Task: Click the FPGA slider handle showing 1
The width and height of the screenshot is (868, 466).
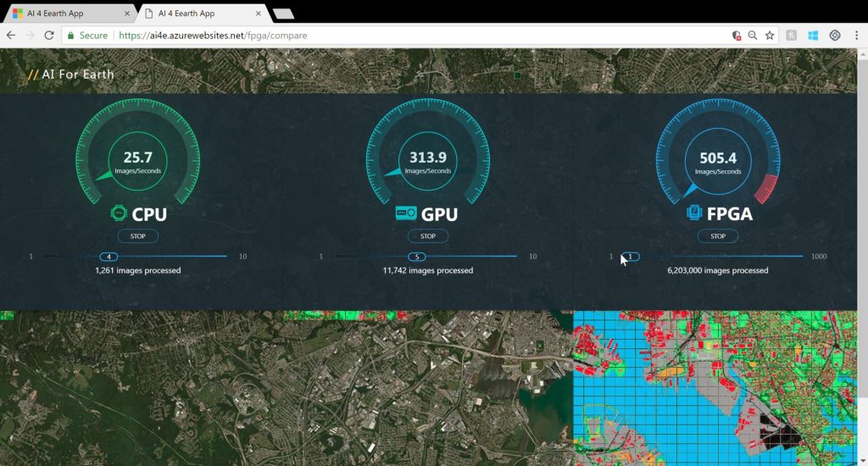Action: click(630, 256)
